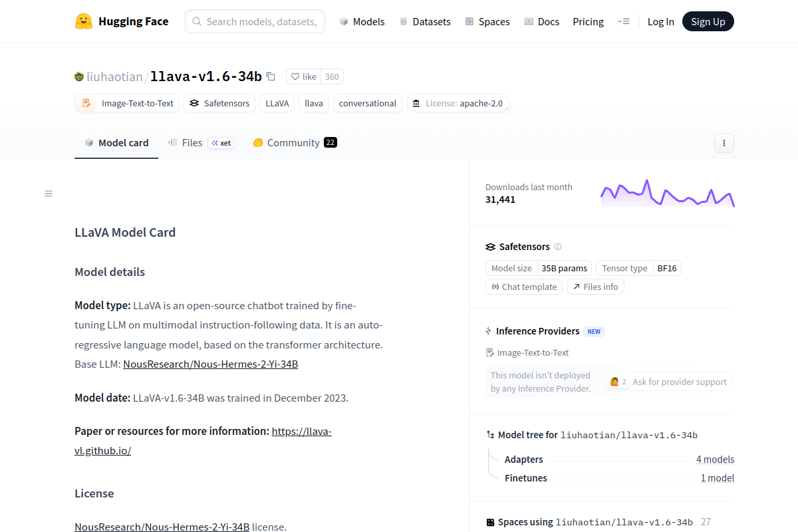The image size is (798, 532).
Task: Expand the navbar overflow menu
Action: pyautogui.click(x=623, y=21)
